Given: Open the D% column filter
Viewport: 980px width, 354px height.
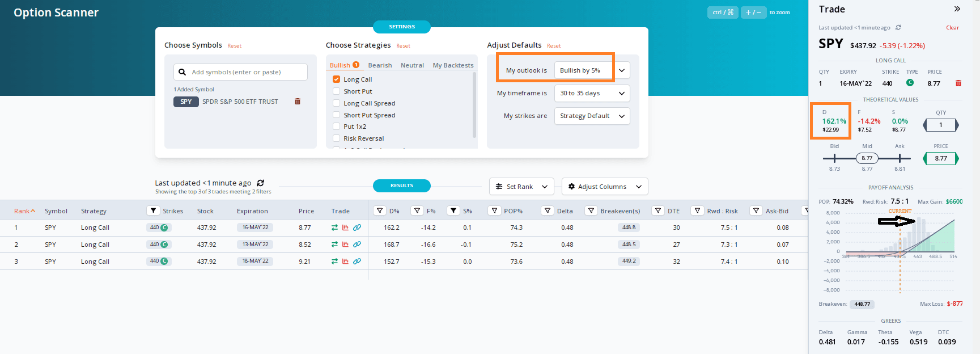Looking at the screenshot, I should (380, 210).
